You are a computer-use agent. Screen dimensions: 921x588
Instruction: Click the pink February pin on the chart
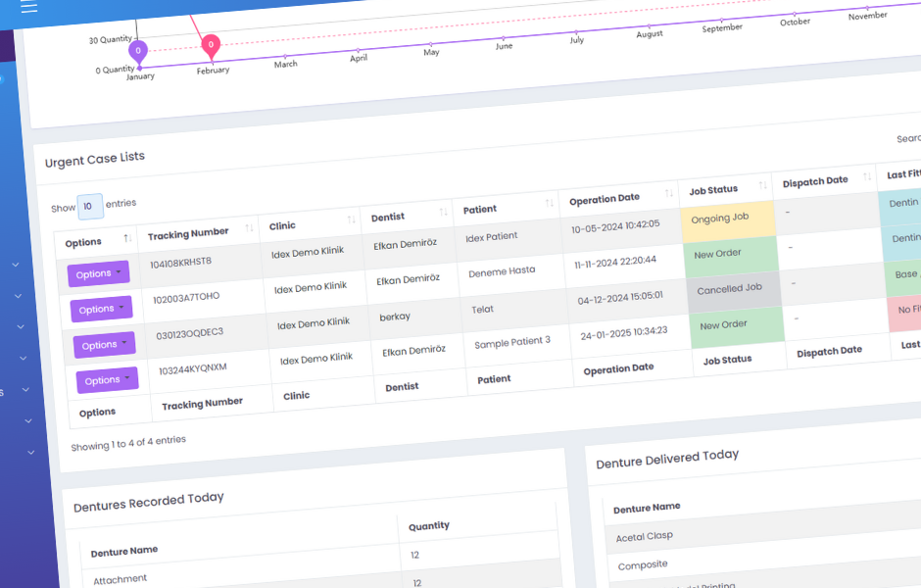coord(211,46)
